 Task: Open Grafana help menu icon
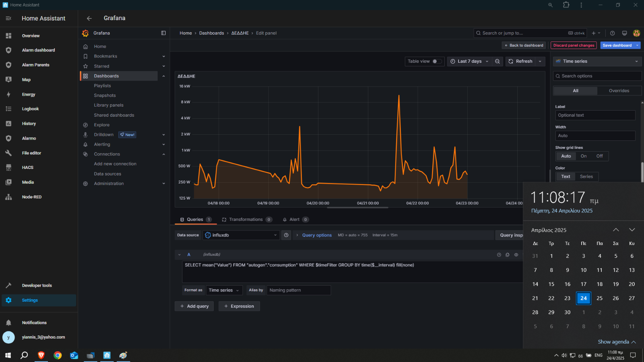[612, 33]
